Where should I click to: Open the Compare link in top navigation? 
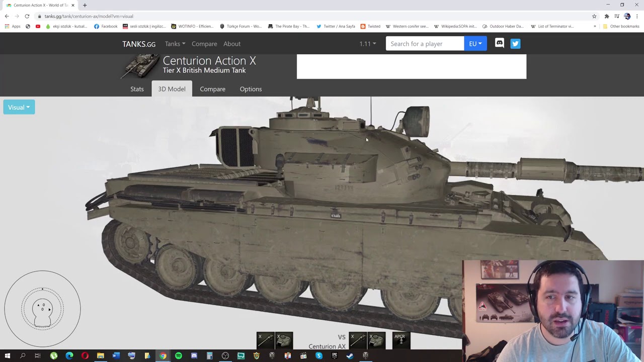204,44
